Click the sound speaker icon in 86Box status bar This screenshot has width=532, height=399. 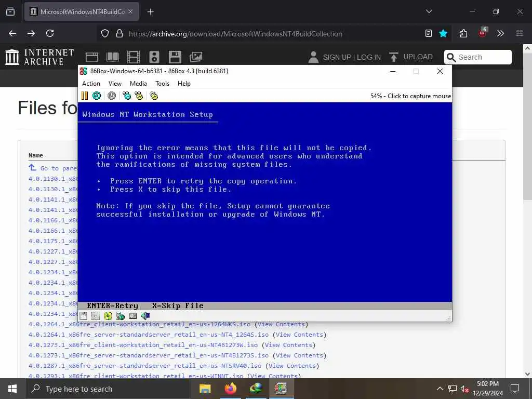tap(145, 316)
